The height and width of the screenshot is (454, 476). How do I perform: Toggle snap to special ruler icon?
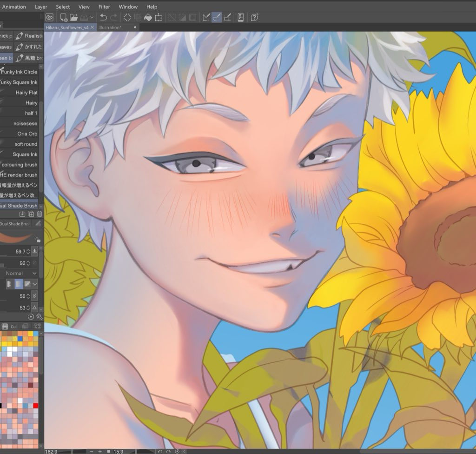coord(217,18)
